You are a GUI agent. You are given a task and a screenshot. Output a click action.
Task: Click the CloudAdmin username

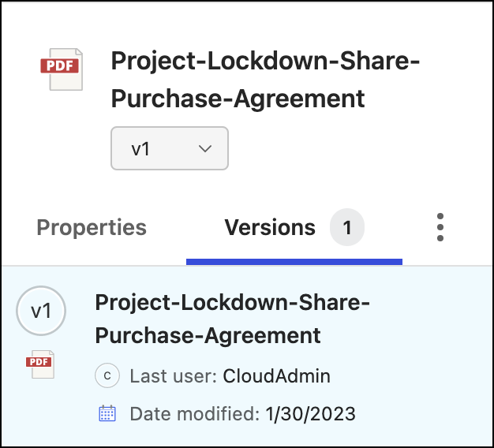[x=277, y=376]
